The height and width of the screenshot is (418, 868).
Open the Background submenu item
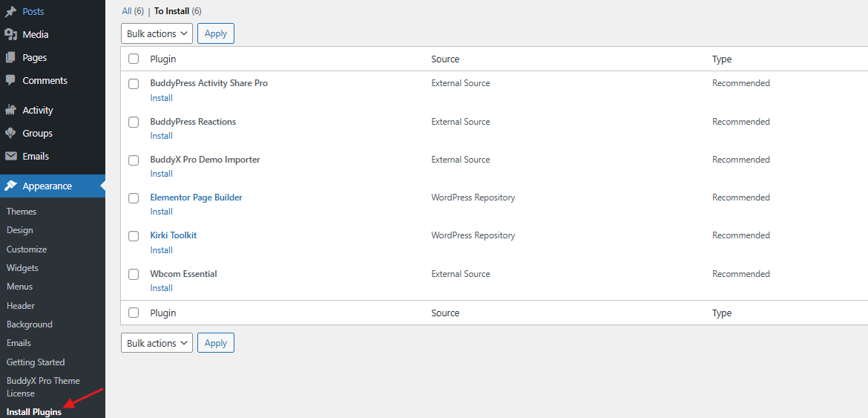pyautogui.click(x=30, y=324)
